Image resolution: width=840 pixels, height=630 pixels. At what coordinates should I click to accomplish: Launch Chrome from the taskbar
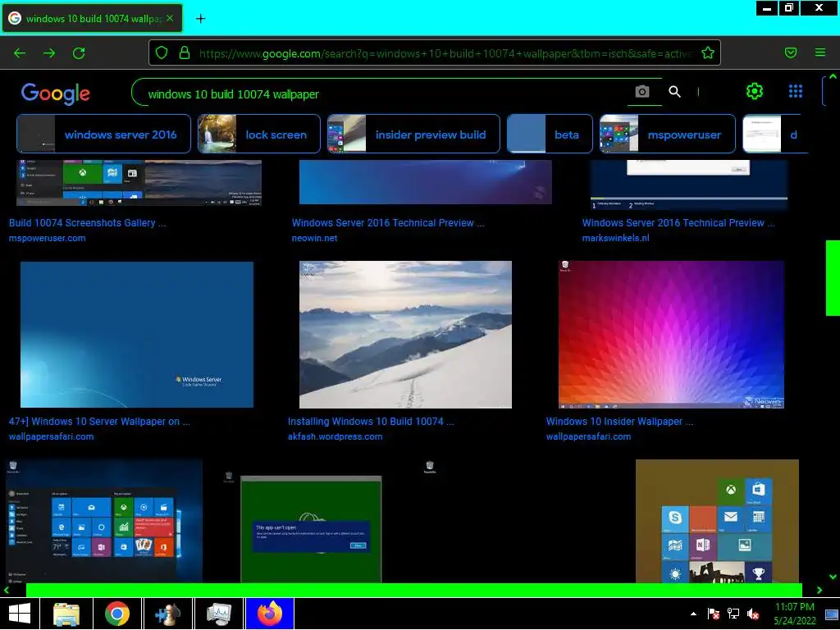pyautogui.click(x=117, y=614)
